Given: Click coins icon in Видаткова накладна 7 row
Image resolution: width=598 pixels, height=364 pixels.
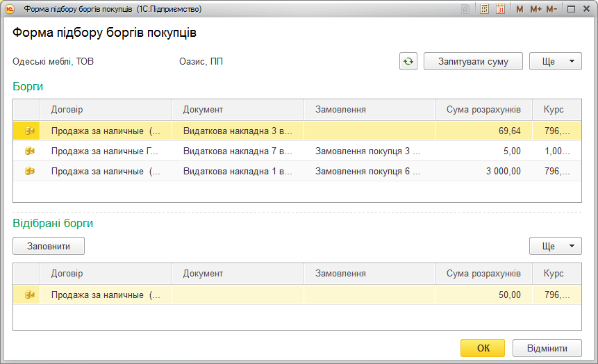Looking at the screenshot, I should 30,151.
